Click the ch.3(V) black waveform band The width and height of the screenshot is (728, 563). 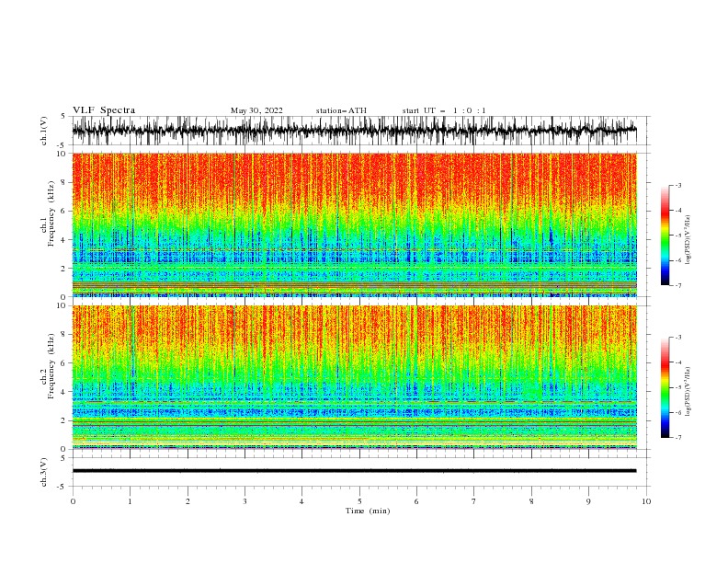354,471
